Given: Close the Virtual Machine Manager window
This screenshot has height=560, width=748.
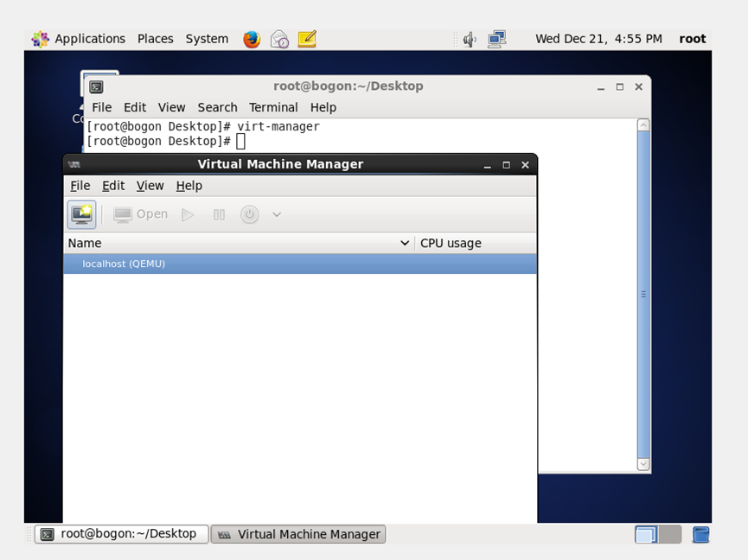Looking at the screenshot, I should click(x=525, y=165).
